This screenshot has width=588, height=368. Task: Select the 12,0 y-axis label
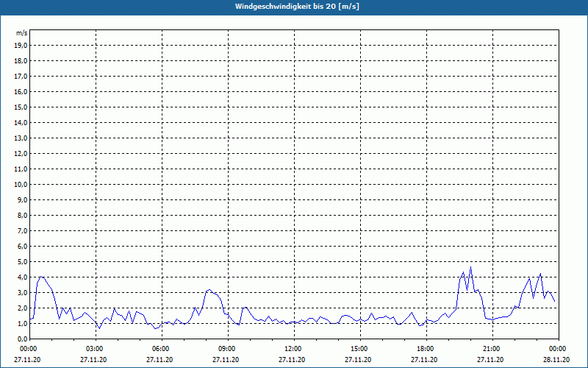(21, 153)
